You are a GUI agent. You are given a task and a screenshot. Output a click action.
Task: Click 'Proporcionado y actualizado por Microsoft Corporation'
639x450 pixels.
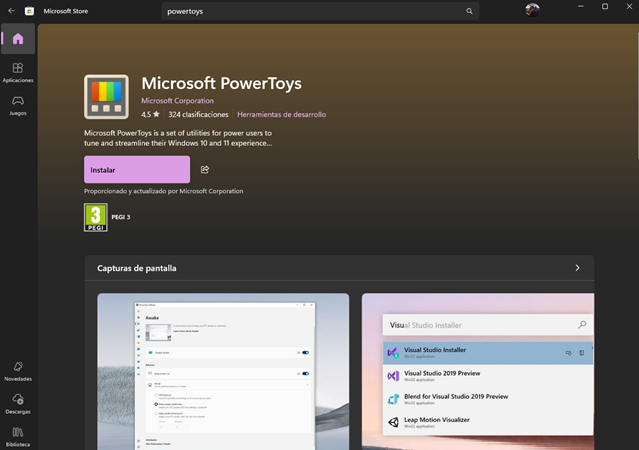[163, 191]
